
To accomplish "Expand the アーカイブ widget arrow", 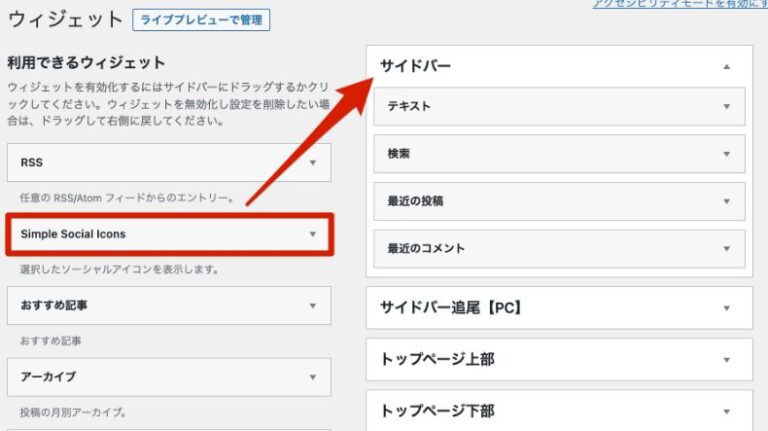I will tap(312, 377).
